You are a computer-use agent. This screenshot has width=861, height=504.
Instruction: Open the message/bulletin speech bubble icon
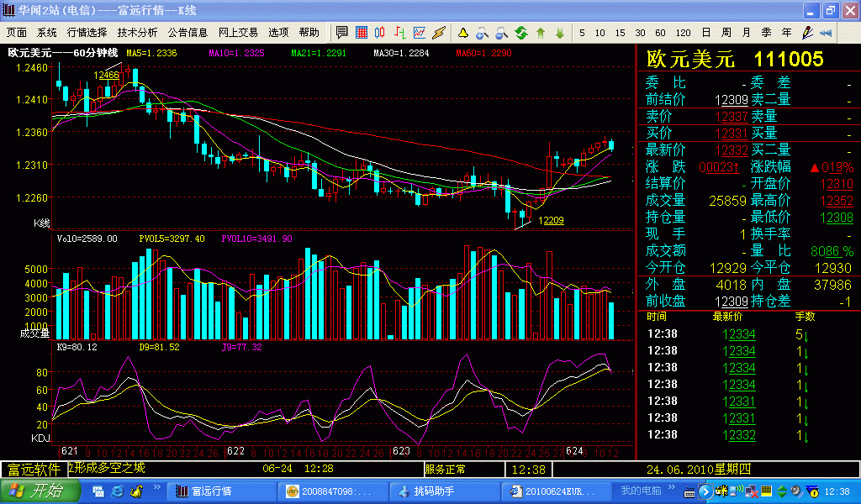point(341,33)
